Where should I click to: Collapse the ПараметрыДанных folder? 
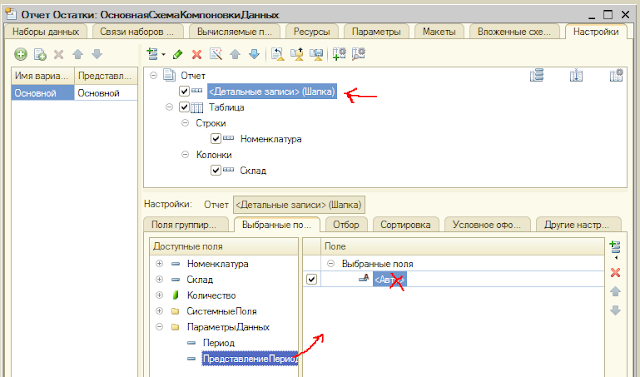[159, 327]
